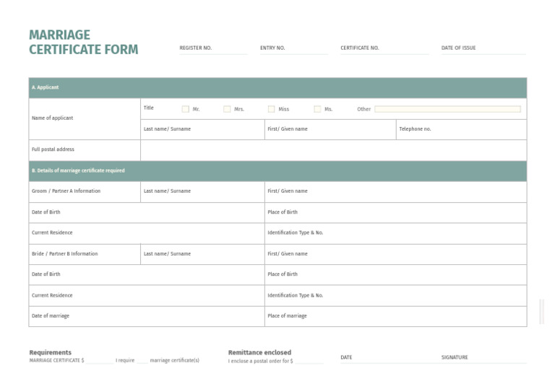
Task: Click the 'Bride / Partner B Information' label
Action: pyautogui.click(x=65, y=254)
